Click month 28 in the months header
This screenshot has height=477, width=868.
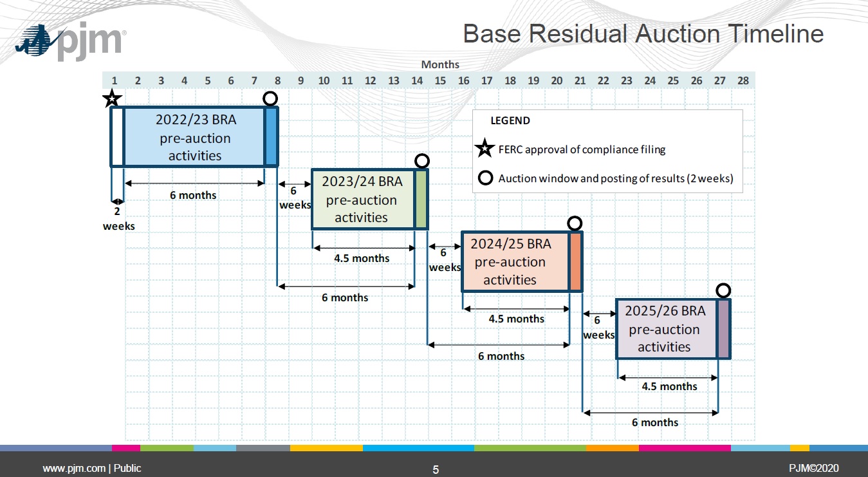coord(743,80)
